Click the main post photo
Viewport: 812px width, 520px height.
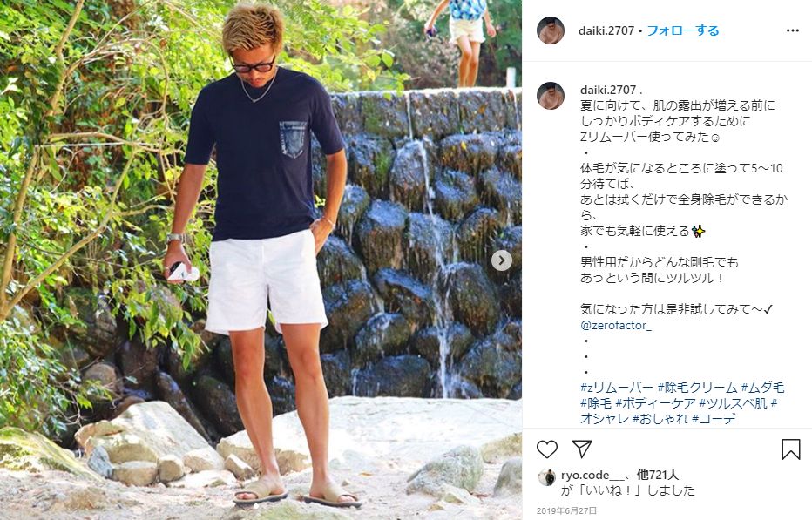tap(261, 260)
